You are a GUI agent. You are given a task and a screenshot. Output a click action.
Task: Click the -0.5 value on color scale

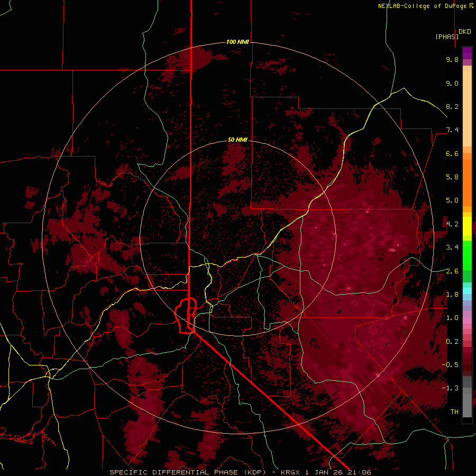pyautogui.click(x=450, y=365)
